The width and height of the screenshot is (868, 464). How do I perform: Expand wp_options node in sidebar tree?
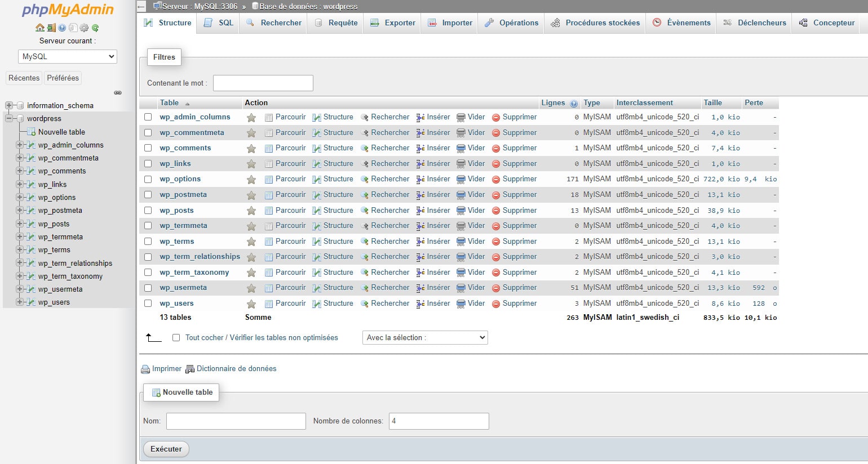(20, 197)
